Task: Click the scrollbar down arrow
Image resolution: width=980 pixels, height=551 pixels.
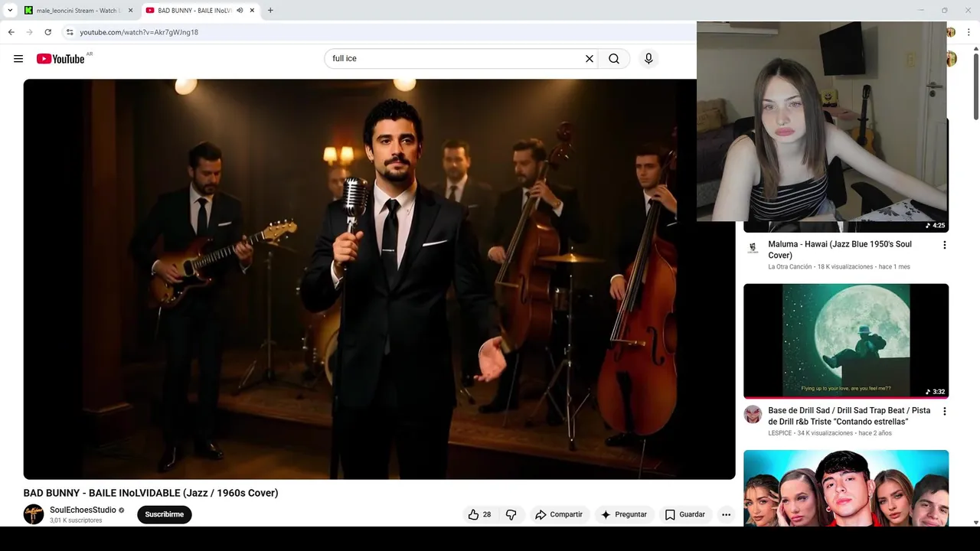Action: point(975,522)
